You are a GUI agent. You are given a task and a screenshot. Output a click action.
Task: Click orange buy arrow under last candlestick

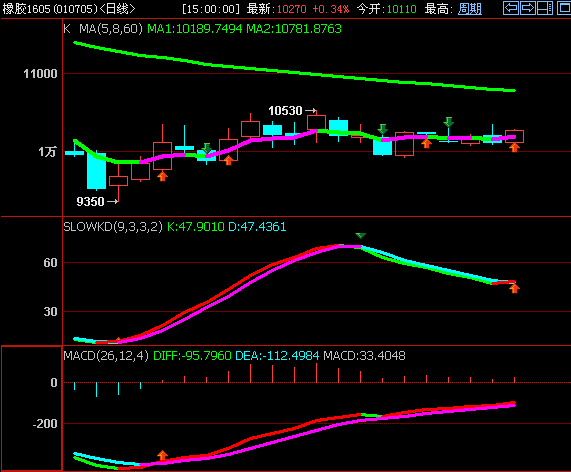point(514,148)
